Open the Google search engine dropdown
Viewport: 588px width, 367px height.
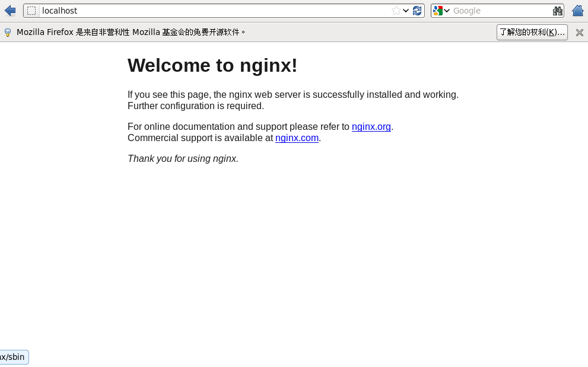coord(441,11)
